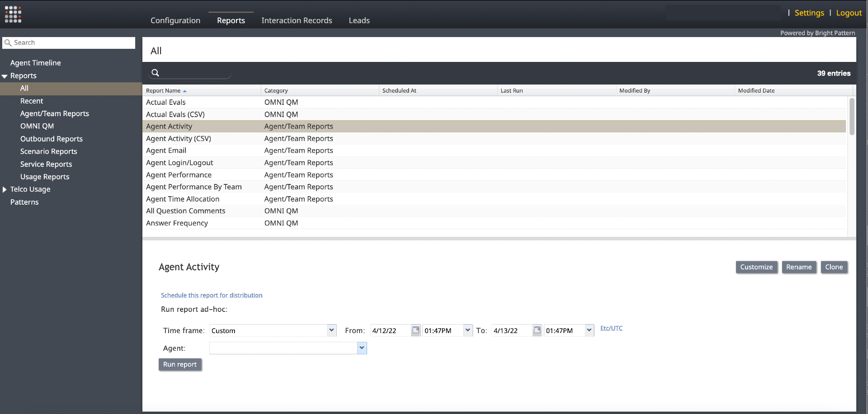The image size is (868, 414).
Task: Select the All Question Comments row
Action: pyautogui.click(x=494, y=211)
